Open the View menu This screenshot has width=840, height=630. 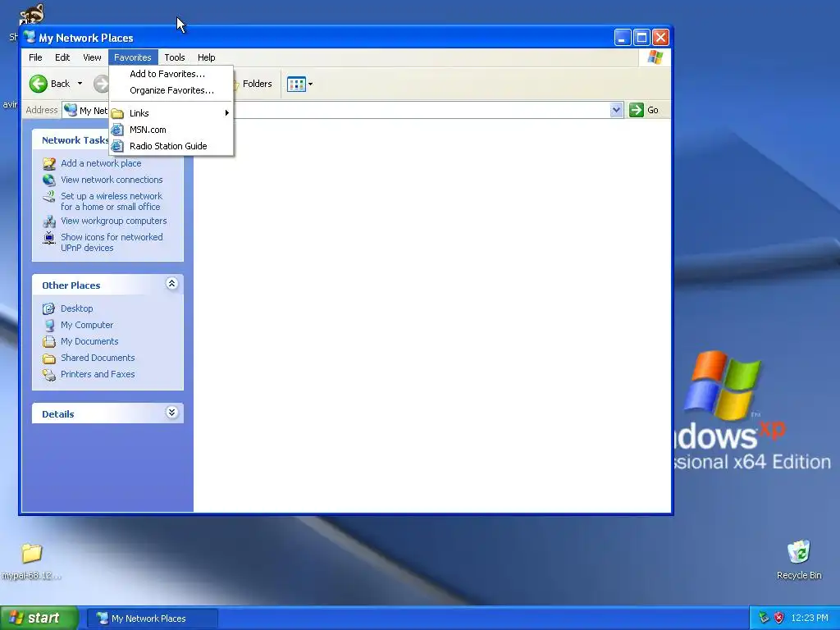[92, 57]
